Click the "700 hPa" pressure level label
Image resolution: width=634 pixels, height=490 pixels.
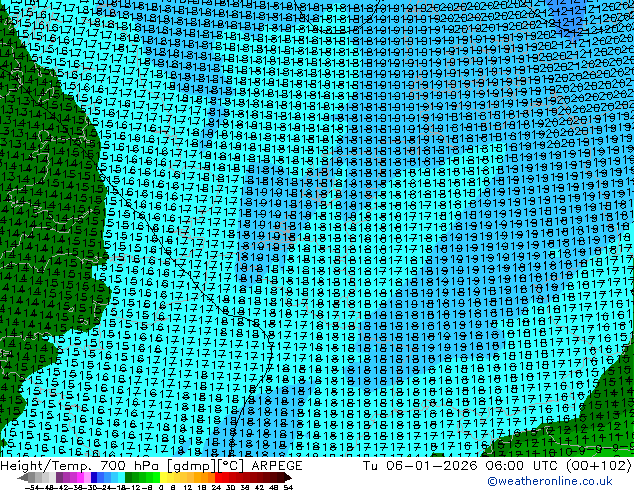coord(131,465)
